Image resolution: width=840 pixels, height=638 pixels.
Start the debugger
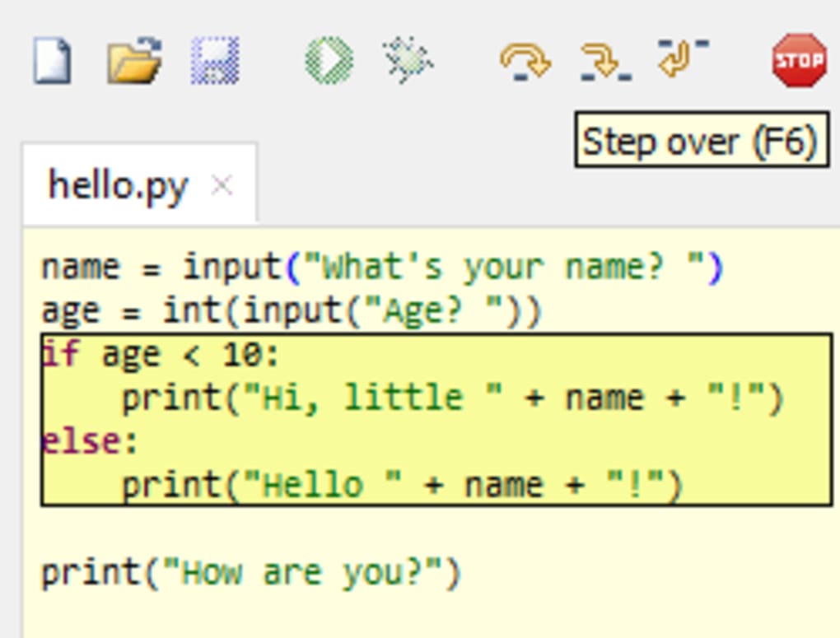[405, 58]
